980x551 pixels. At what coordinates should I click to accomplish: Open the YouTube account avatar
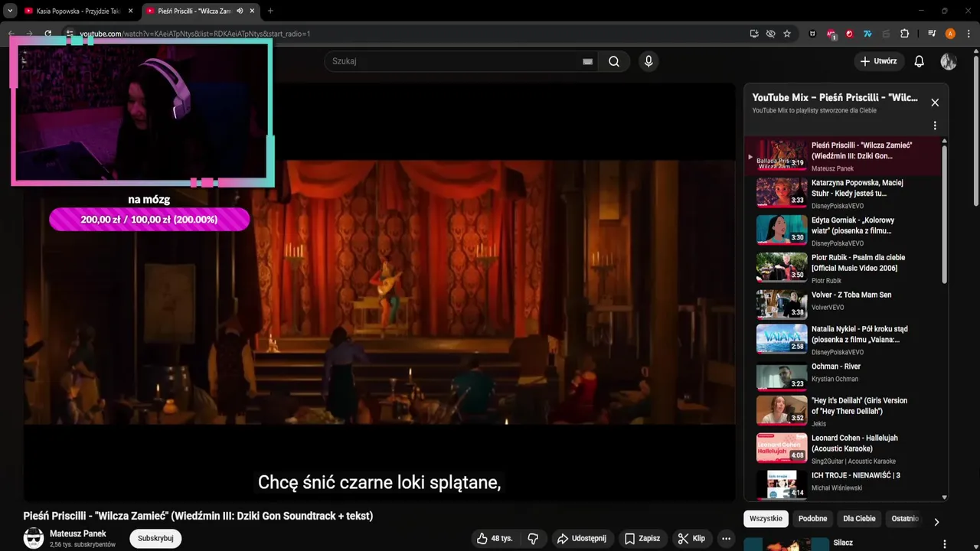949,61
